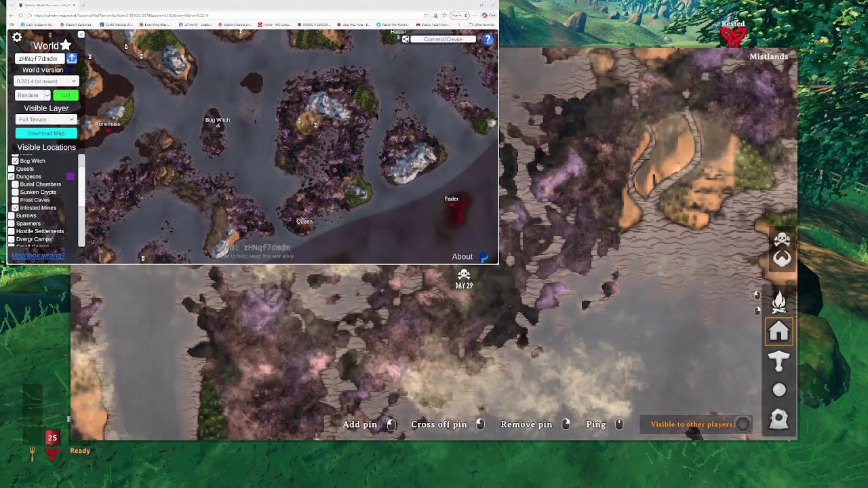Screen dimensions: 868x488
Task: Choose the dot pin icon
Action: (778, 390)
